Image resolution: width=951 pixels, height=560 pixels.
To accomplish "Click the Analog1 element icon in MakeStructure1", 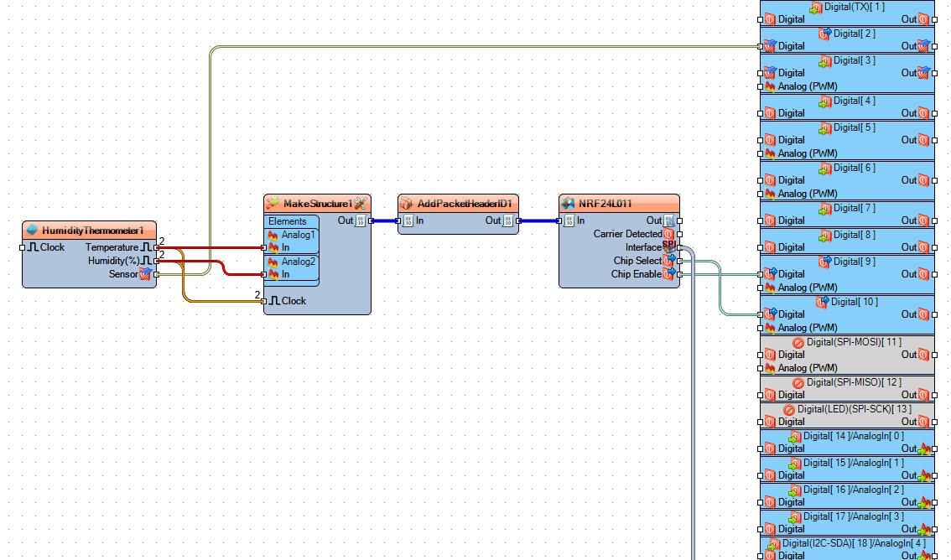I will 273,236.
